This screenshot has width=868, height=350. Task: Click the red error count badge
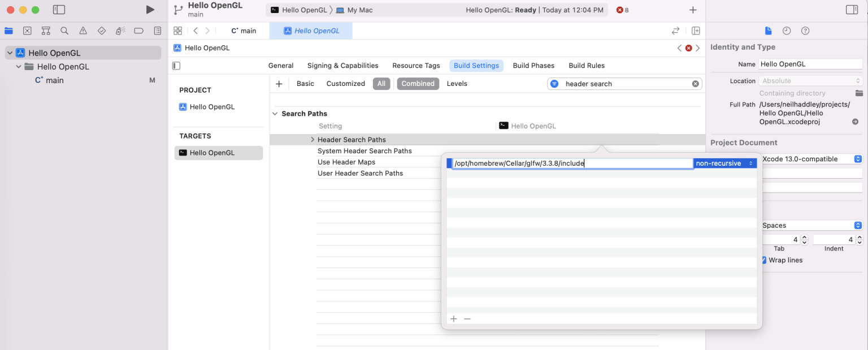click(622, 10)
